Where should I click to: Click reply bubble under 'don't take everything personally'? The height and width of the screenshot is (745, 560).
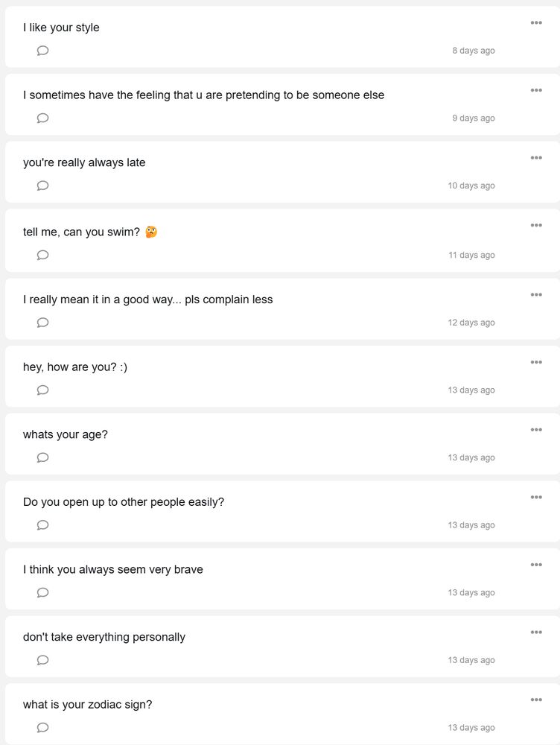(43, 660)
